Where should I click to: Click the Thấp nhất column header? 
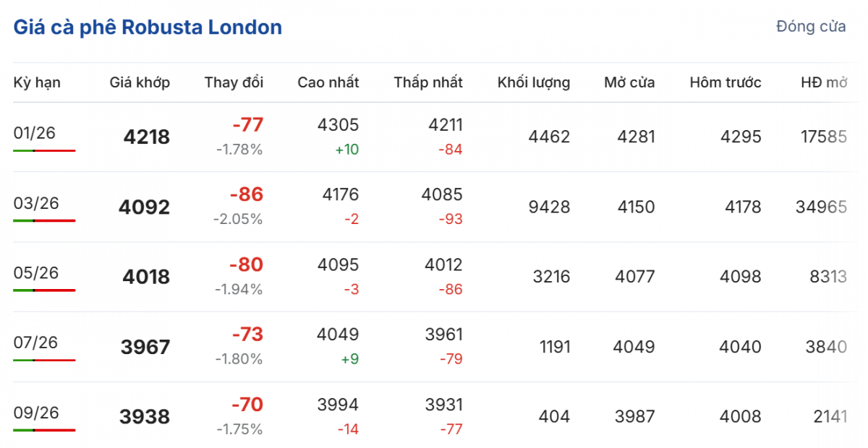click(x=428, y=82)
